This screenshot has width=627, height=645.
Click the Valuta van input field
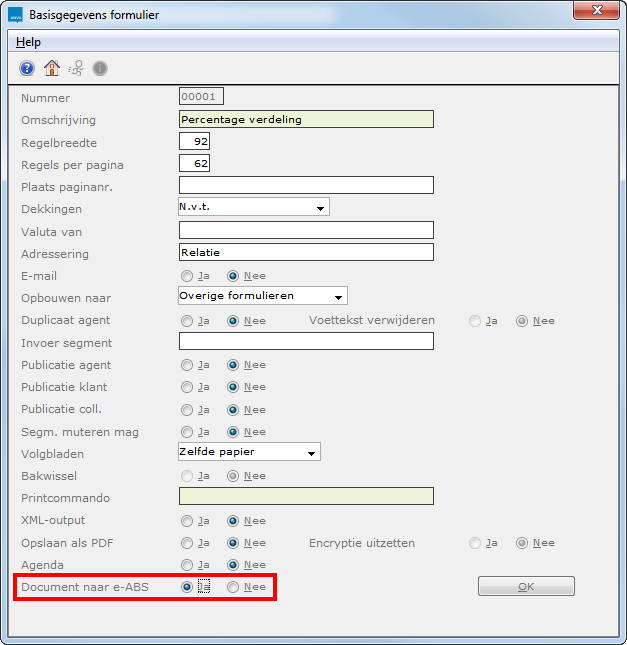click(x=306, y=230)
